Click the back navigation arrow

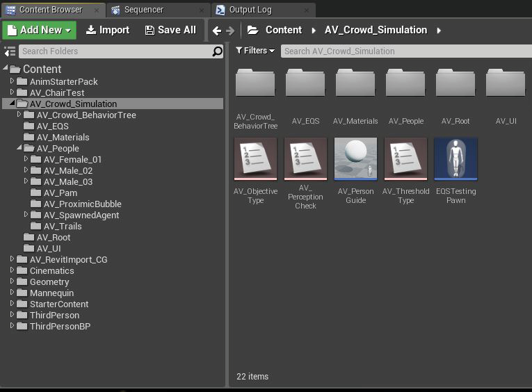tap(217, 31)
